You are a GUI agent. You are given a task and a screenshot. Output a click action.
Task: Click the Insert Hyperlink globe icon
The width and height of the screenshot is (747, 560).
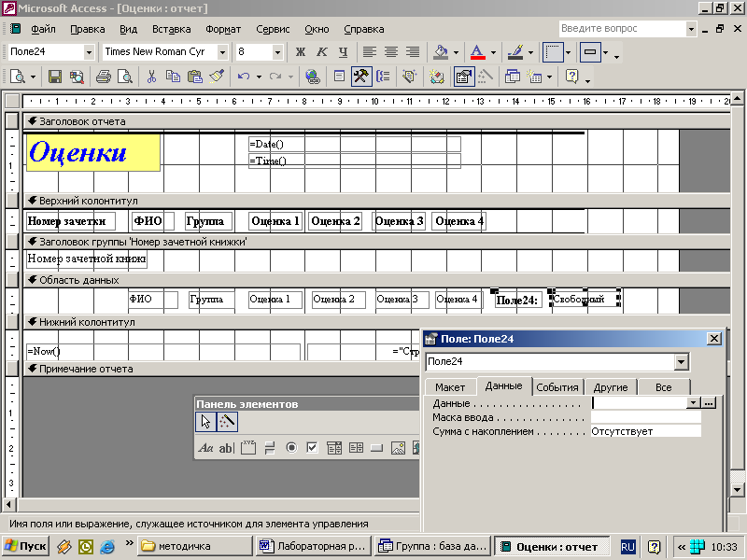pos(313,77)
